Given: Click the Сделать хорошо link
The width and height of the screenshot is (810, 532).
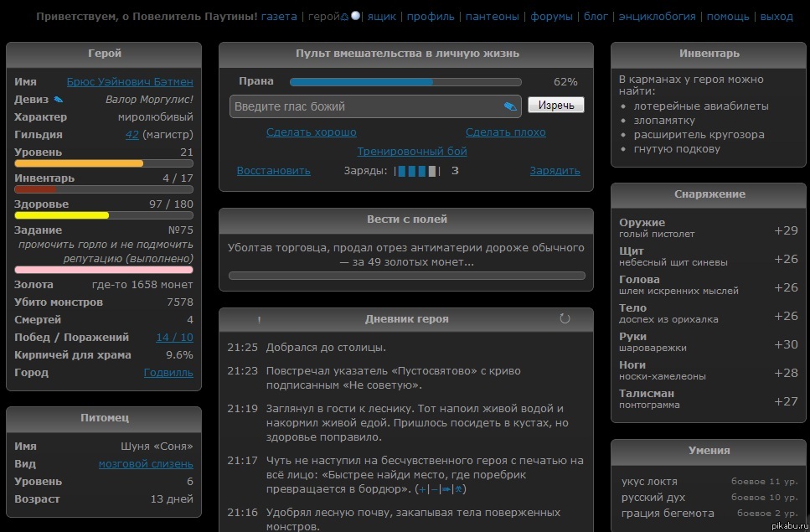Looking at the screenshot, I should [x=311, y=132].
